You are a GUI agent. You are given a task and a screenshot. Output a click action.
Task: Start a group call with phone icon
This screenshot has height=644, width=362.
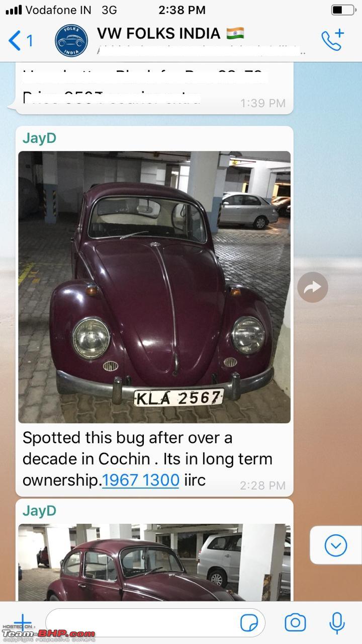point(332,40)
